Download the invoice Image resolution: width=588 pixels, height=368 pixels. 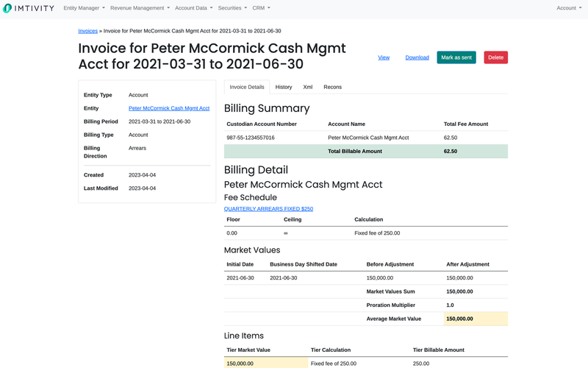click(x=417, y=57)
